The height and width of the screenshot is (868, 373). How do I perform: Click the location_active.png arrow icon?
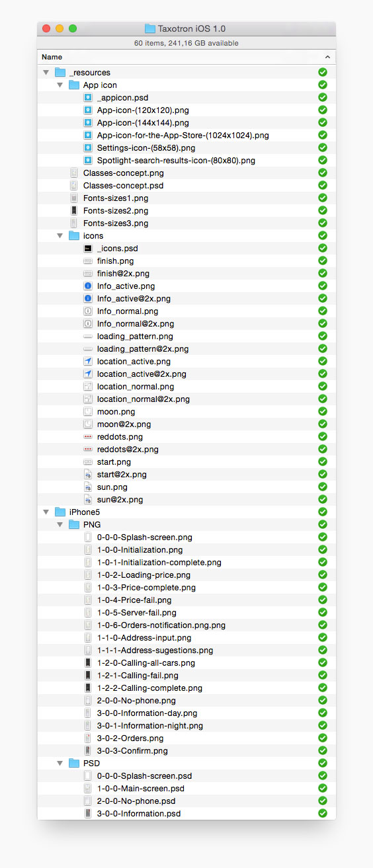point(88,361)
